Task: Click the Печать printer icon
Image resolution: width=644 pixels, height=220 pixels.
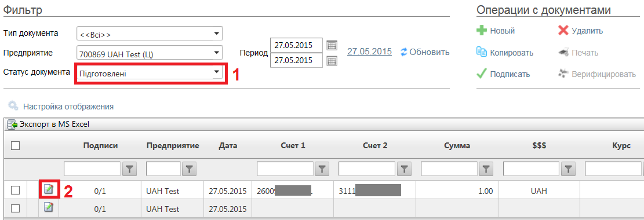Action: coord(563,53)
